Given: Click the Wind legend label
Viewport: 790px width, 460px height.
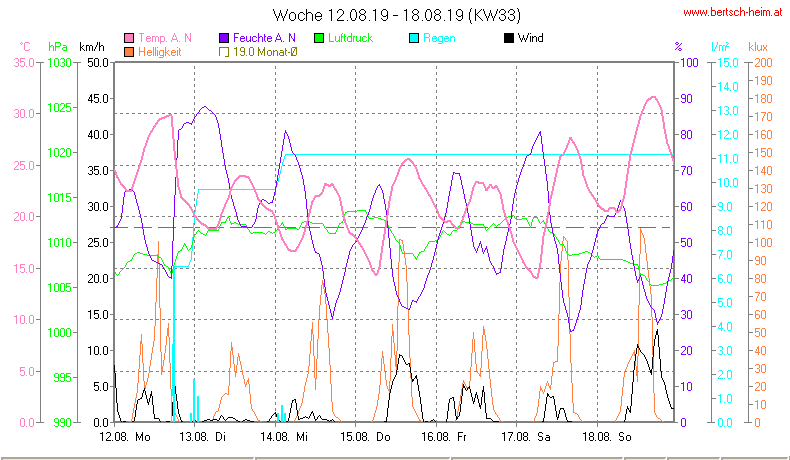Looking at the screenshot, I should point(531,38).
